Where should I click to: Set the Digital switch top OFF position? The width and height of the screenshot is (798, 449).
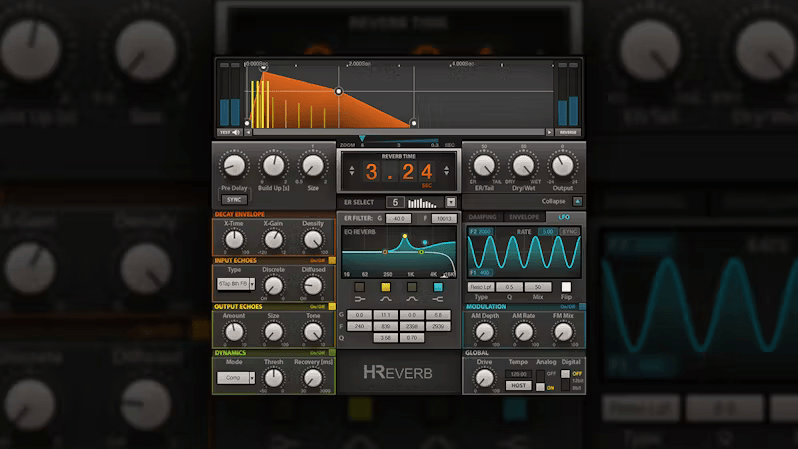[565, 374]
